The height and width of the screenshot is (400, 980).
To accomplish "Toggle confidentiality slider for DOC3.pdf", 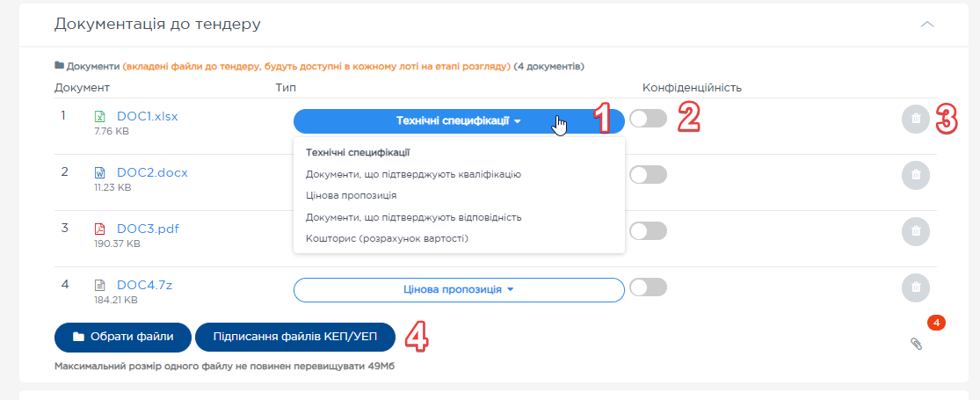I will [x=648, y=231].
